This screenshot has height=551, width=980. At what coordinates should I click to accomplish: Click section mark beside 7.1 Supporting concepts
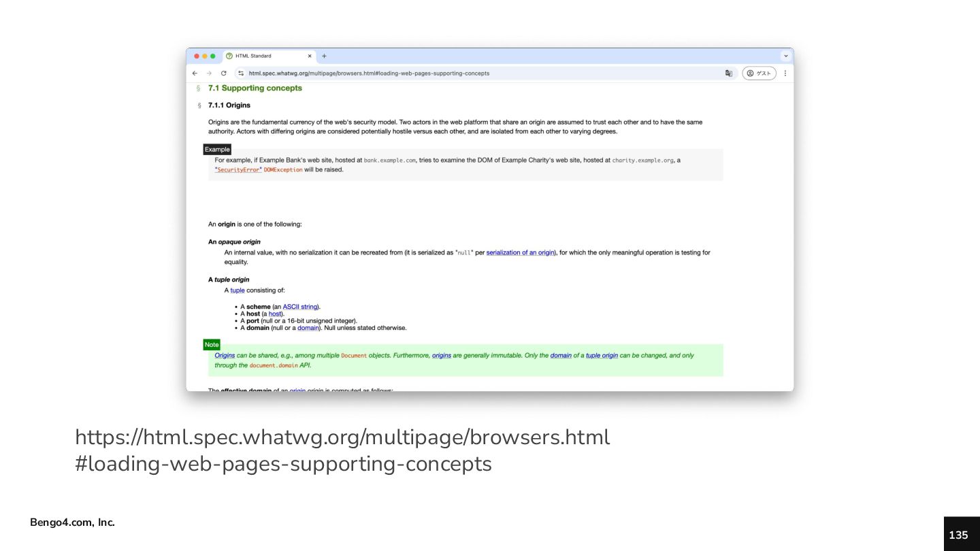pos(198,88)
